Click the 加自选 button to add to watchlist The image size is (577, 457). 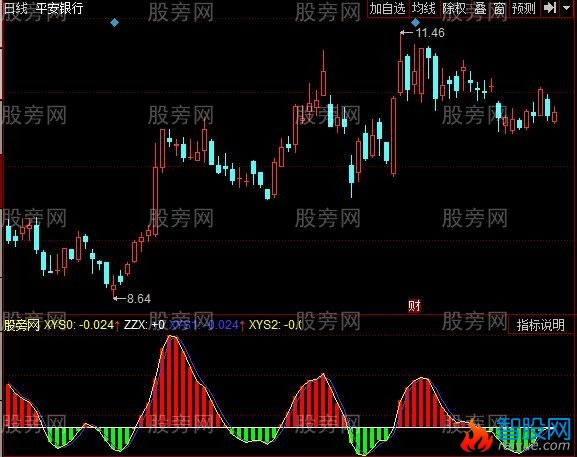(x=387, y=8)
